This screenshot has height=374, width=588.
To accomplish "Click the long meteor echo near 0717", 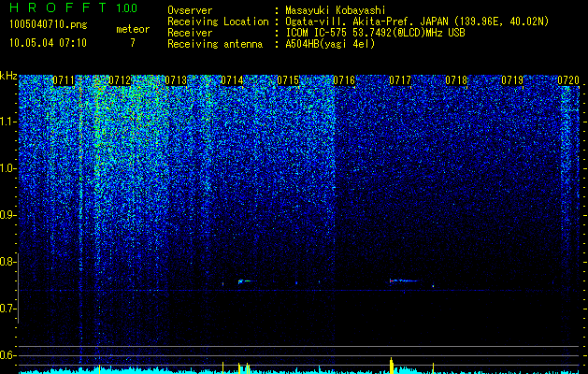I will [x=404, y=280].
